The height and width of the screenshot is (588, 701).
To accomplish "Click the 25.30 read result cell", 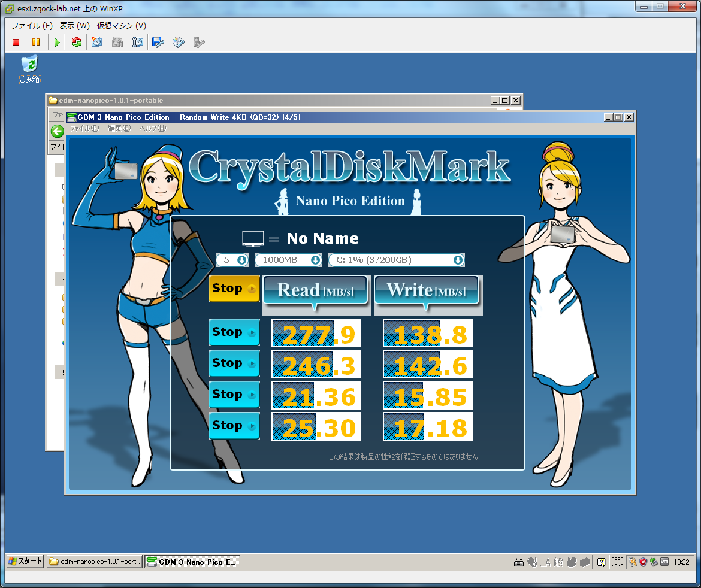I will pos(316,426).
